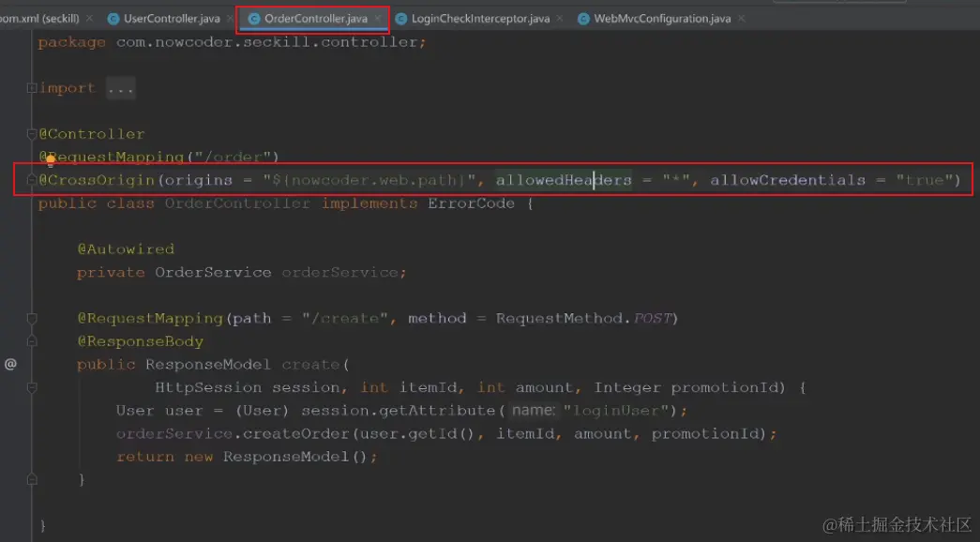Image resolution: width=980 pixels, height=542 pixels.
Task: Click the create method name
Action: click(x=310, y=365)
